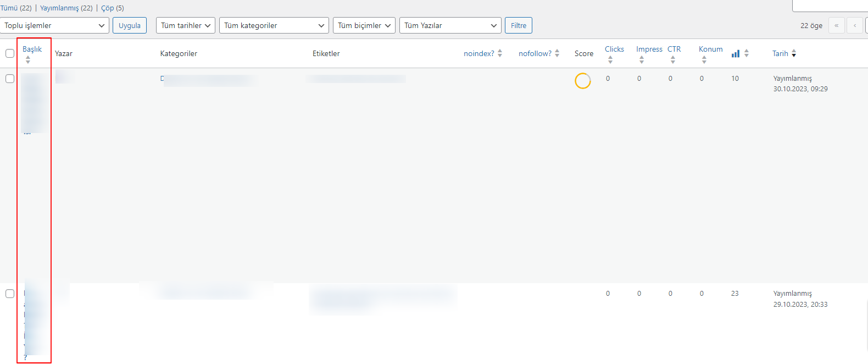This screenshot has height=364, width=868.
Task: Click sort arrows under CTR header
Action: [x=673, y=60]
